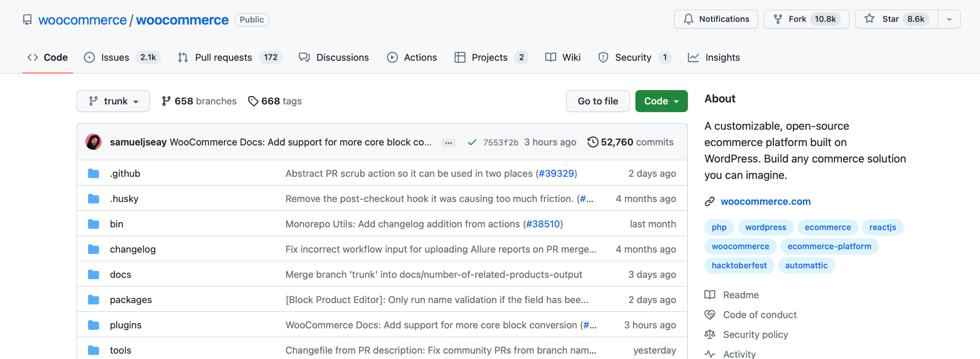Click the link icon beside woocommerce.com
The image size is (980, 359).
coord(710,202)
